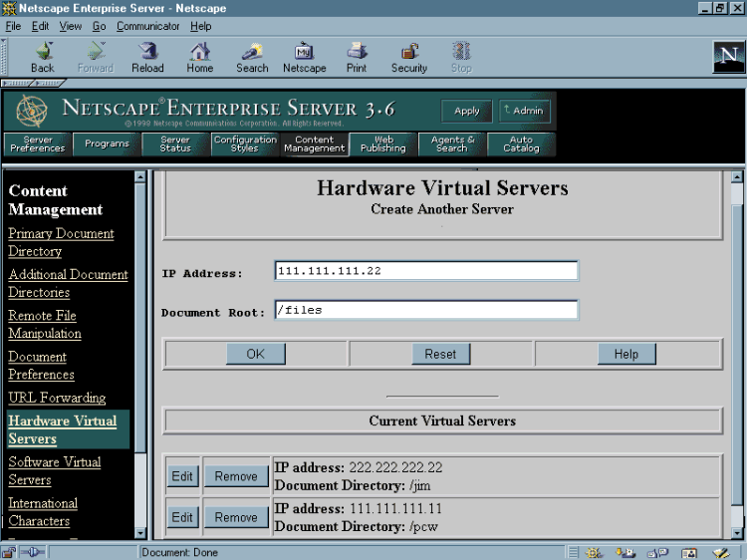
Task: Collapse the navigation toolbar grip handle
Action: 3,57
